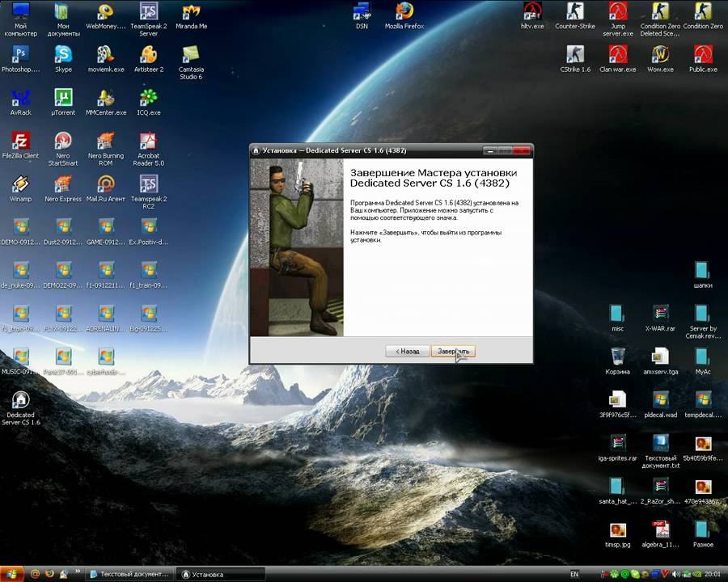The width and height of the screenshot is (728, 582).
Task: Select CStrike 1.6 desktop icon
Action: coord(575,59)
